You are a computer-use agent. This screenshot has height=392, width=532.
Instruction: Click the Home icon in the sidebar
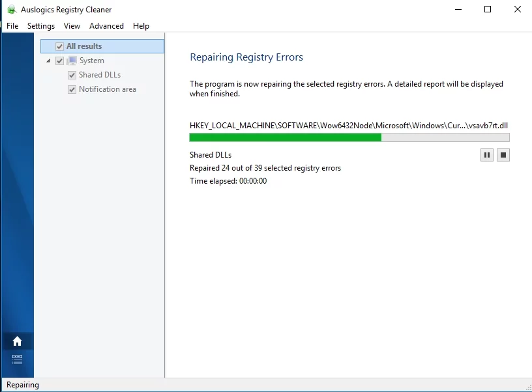click(x=17, y=341)
